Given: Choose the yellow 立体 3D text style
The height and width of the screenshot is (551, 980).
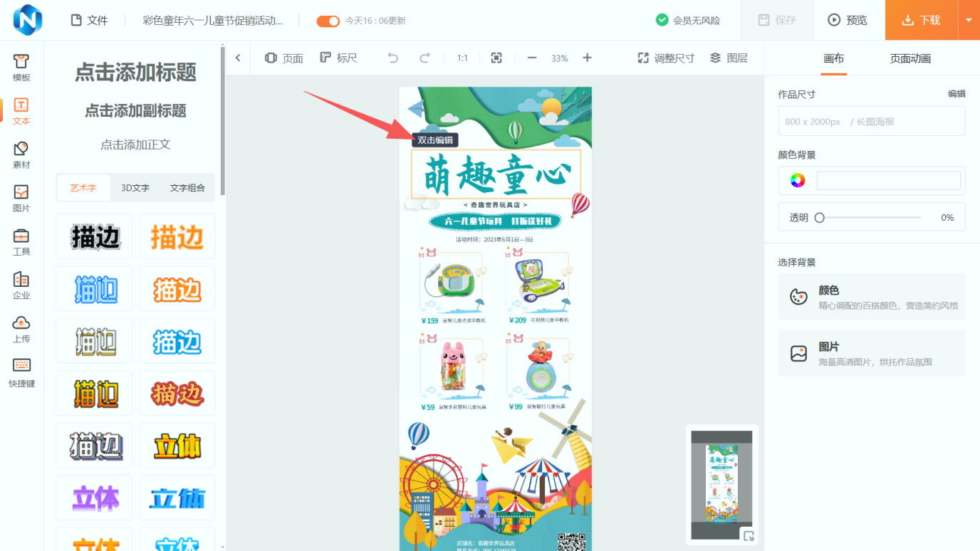Looking at the screenshot, I should coord(177,446).
